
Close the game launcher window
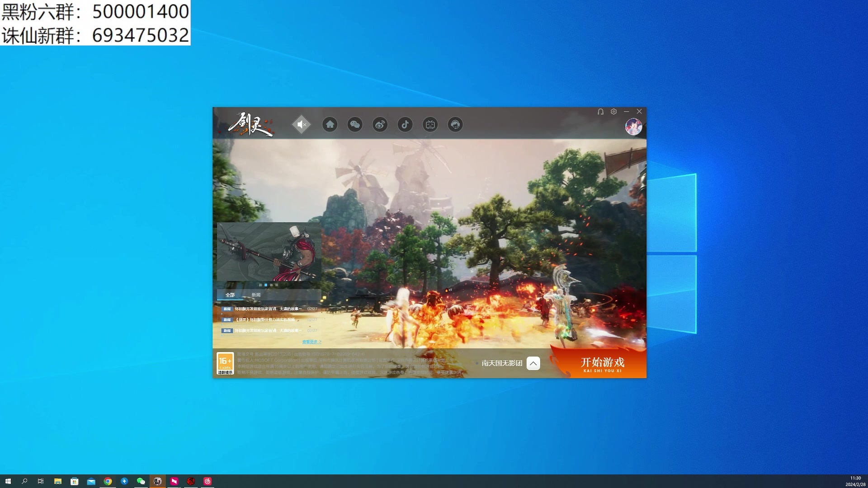click(x=639, y=112)
